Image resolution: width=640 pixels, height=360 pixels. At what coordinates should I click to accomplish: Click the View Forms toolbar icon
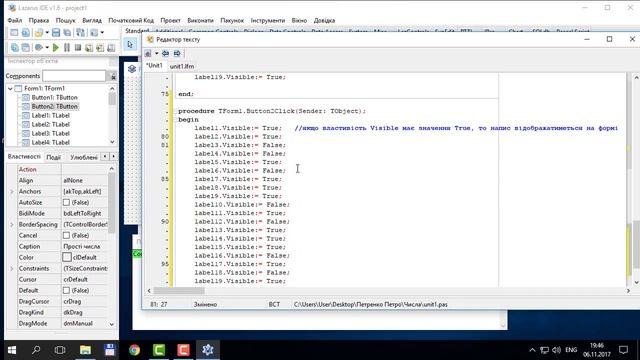[26, 47]
